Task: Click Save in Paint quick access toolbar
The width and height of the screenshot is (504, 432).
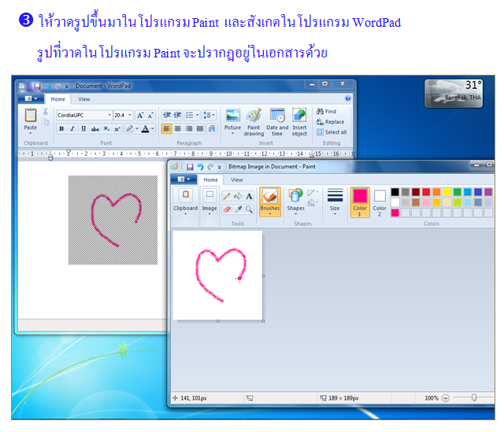Action: tap(190, 167)
